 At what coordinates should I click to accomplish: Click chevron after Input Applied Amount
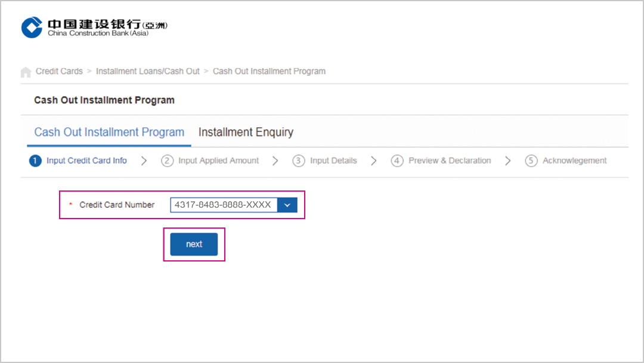click(275, 161)
